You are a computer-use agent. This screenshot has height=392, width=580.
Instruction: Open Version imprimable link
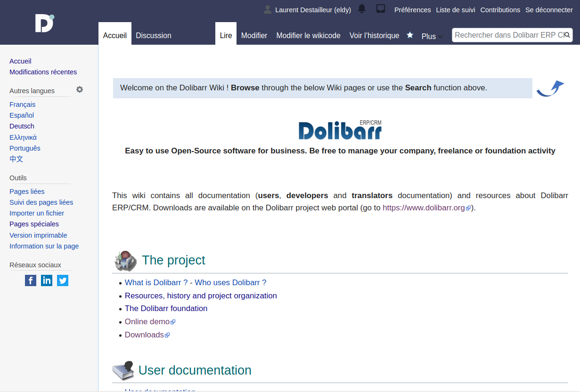(x=38, y=235)
